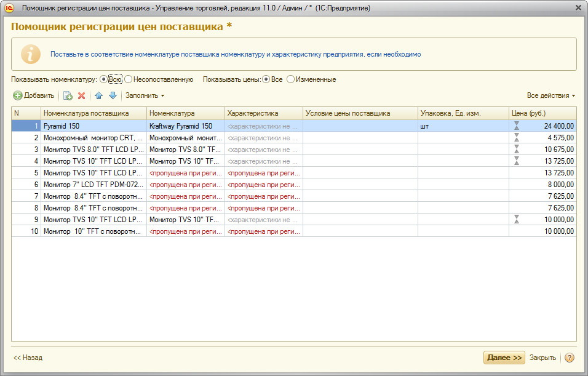Click the copy row icon in toolbar
The image size is (588, 376).
click(x=68, y=95)
